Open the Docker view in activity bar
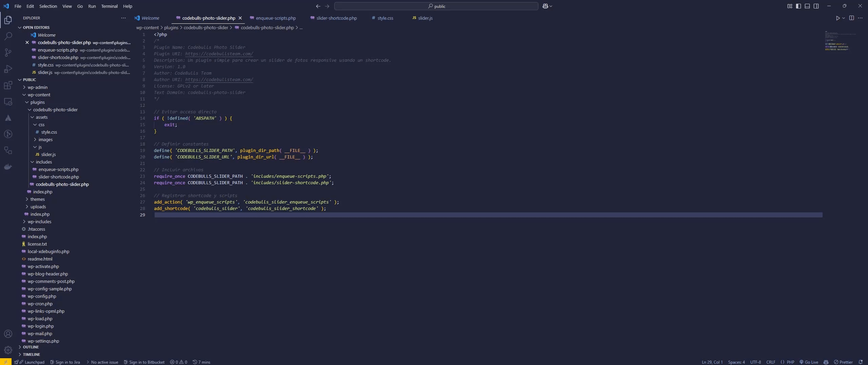868x365 pixels. pos(8,167)
